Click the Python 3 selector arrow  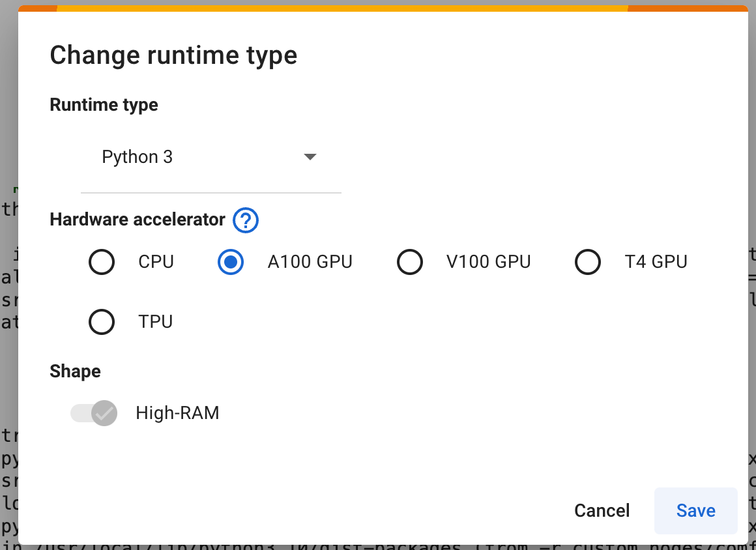[x=310, y=156]
